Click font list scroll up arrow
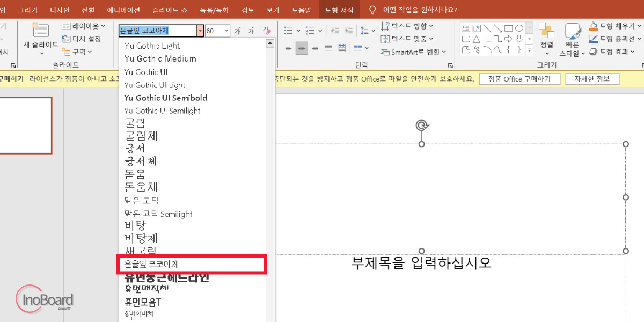 (270, 43)
